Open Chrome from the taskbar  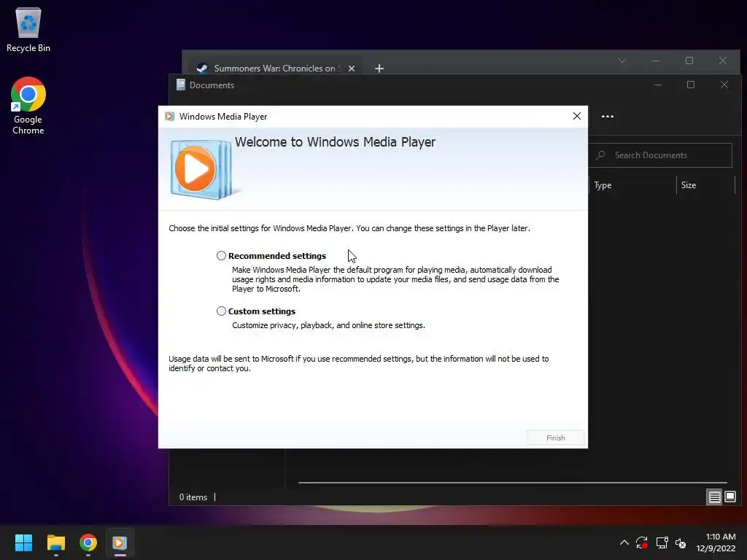tap(88, 542)
